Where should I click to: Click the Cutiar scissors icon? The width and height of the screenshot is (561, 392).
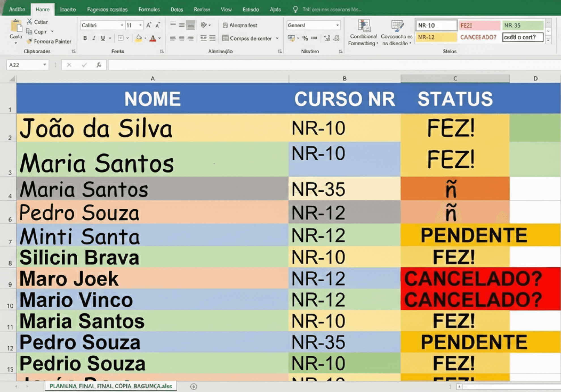(x=29, y=22)
